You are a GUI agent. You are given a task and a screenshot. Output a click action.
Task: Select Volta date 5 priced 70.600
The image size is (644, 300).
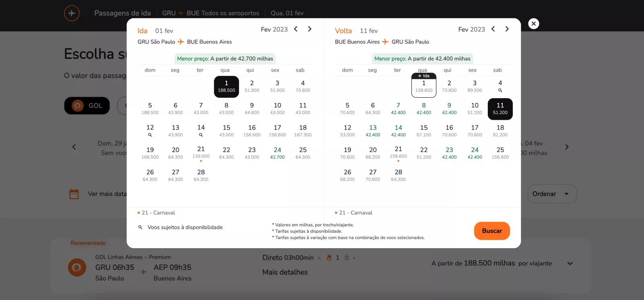coord(347,109)
